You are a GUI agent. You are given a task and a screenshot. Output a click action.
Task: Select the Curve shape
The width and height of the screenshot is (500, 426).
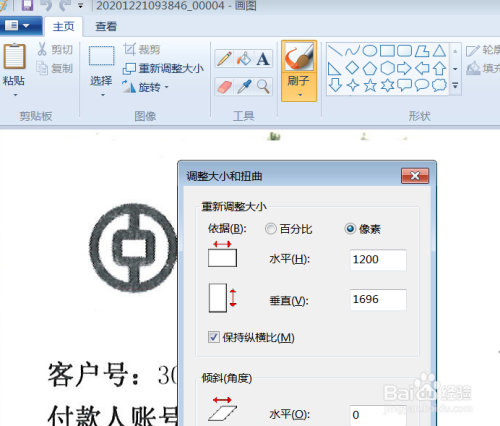(x=352, y=51)
